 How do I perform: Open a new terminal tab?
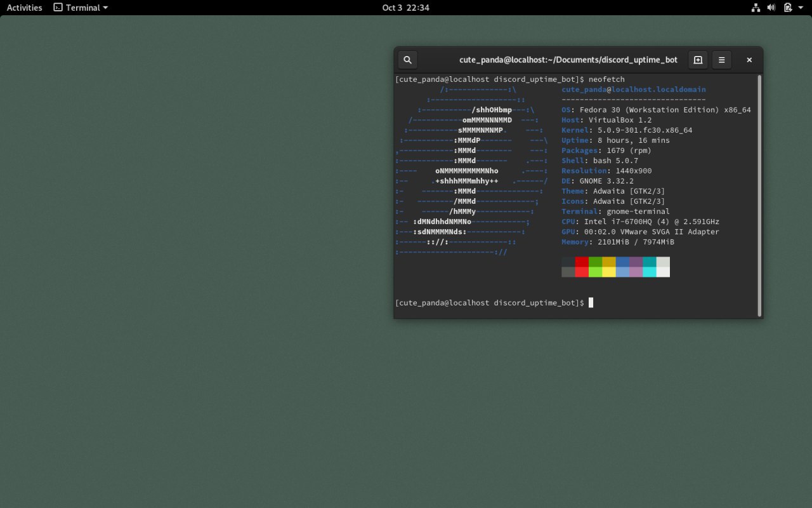698,60
